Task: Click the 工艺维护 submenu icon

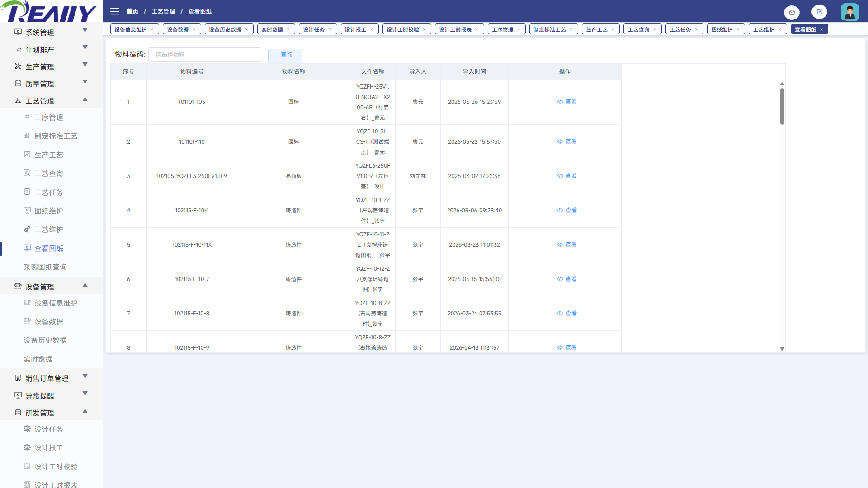Action: click(x=27, y=229)
